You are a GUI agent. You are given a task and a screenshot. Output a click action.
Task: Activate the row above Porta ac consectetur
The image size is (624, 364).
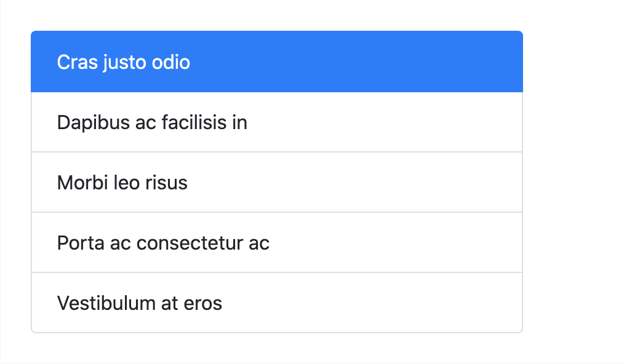coord(276,183)
